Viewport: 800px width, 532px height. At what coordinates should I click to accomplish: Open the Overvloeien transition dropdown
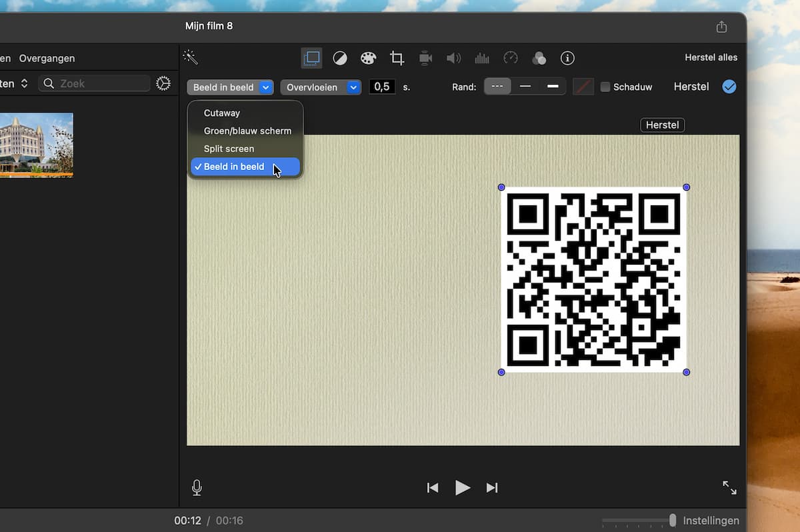(x=321, y=87)
